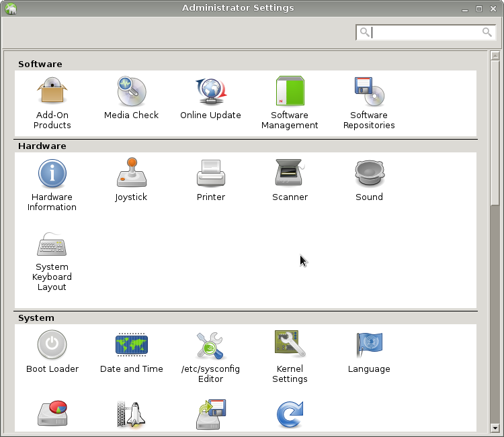Screen dimensions: 504x437
Task: Click the magnifier icon at search field's left
Action: [364, 32]
